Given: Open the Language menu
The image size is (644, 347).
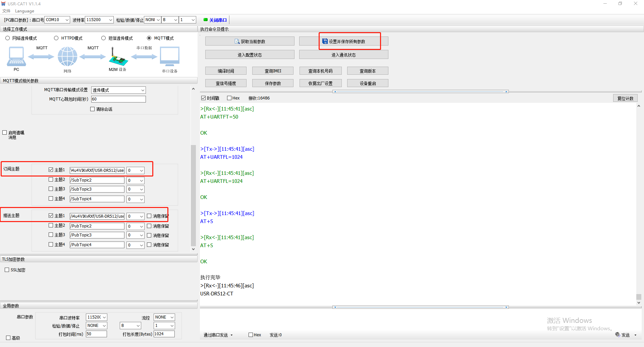Looking at the screenshot, I should pyautogui.click(x=24, y=11).
